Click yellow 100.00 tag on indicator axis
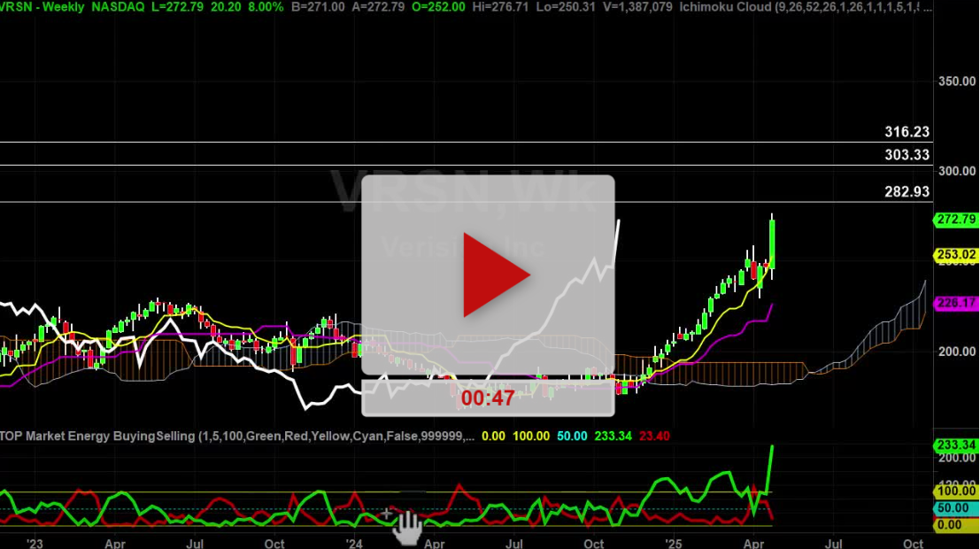The image size is (980, 549). click(x=955, y=491)
